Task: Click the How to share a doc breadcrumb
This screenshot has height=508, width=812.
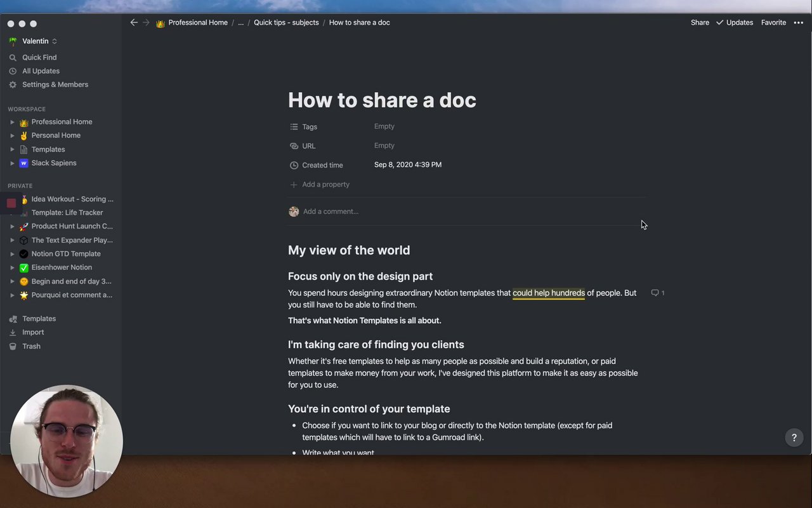Action: pos(359,22)
